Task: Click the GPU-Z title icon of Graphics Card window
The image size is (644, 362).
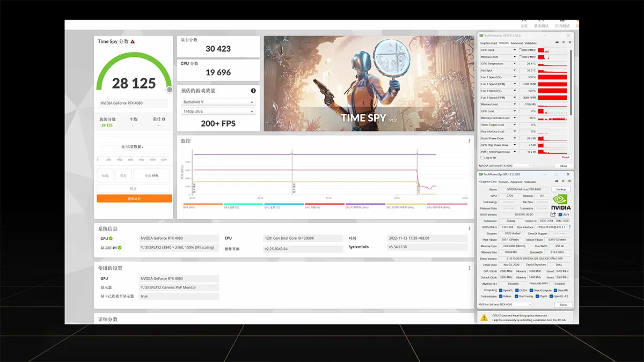Action: 481,174
